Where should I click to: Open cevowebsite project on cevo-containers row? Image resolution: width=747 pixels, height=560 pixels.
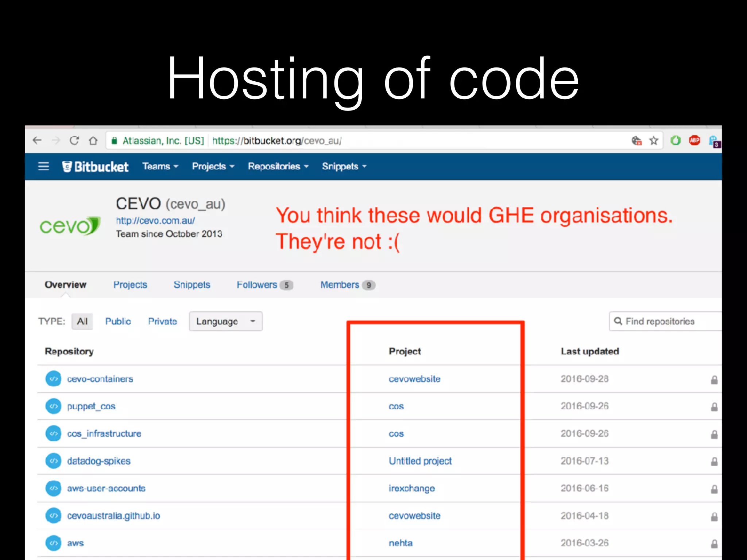(x=414, y=379)
